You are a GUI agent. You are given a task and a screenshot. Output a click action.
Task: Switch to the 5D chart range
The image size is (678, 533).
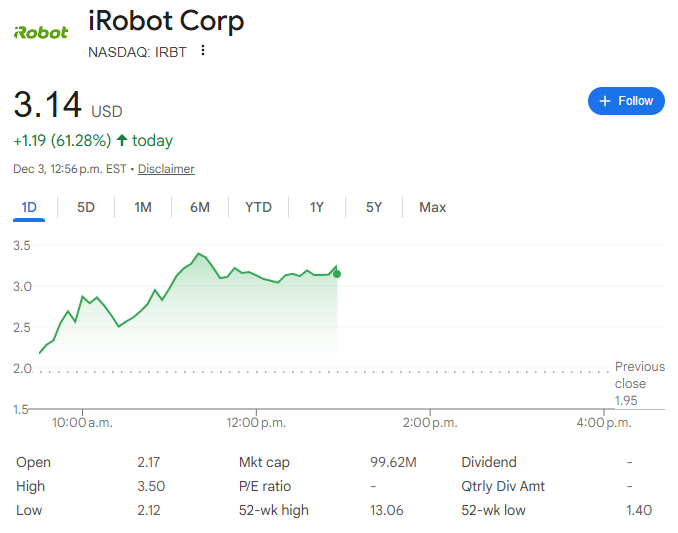(86, 207)
